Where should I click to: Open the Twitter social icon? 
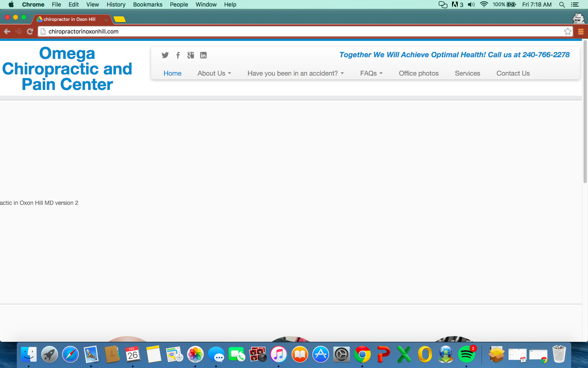pyautogui.click(x=165, y=55)
